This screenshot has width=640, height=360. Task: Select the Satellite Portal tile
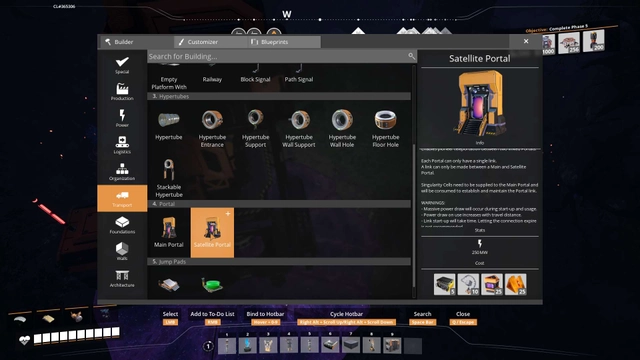point(212,232)
